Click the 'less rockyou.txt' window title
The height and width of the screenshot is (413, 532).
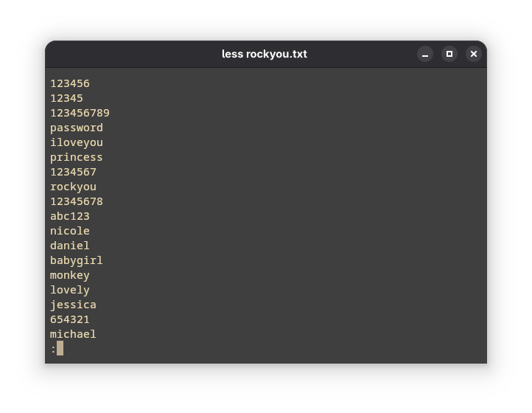[x=265, y=54]
